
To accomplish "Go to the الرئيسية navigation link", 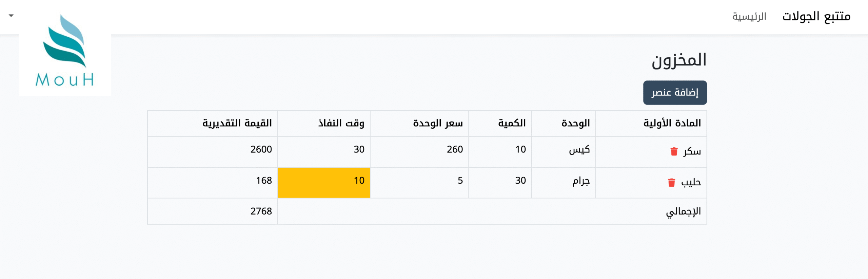I will click(x=749, y=16).
